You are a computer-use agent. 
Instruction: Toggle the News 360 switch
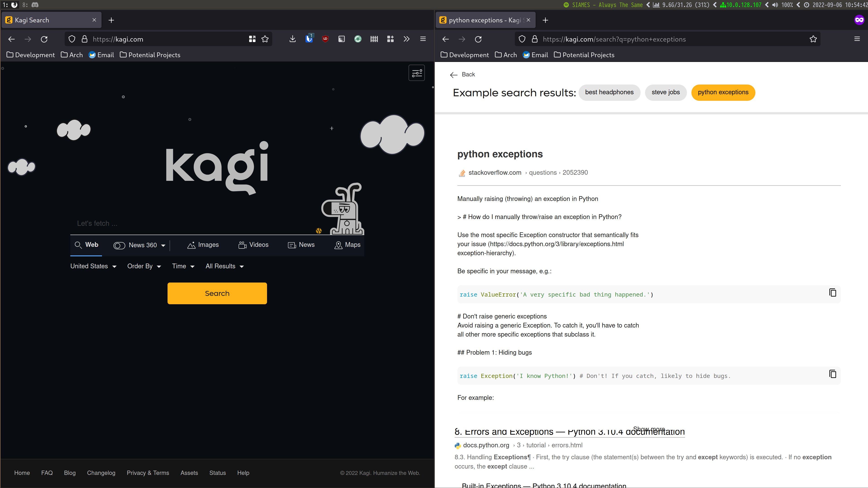[119, 245]
